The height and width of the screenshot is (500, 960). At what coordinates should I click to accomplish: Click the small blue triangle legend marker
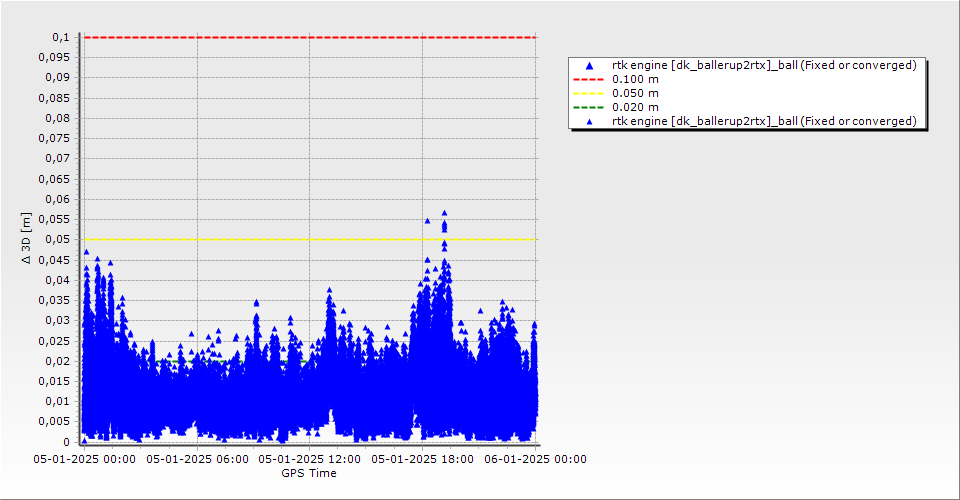(589, 122)
